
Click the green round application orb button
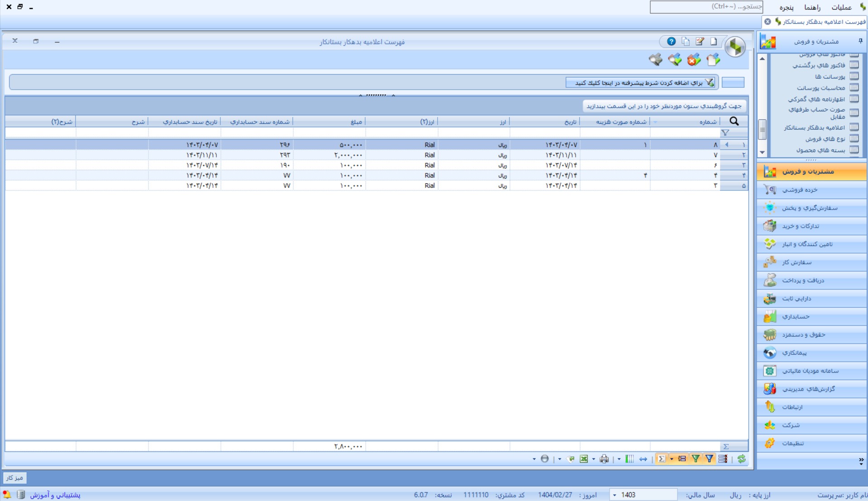point(735,47)
